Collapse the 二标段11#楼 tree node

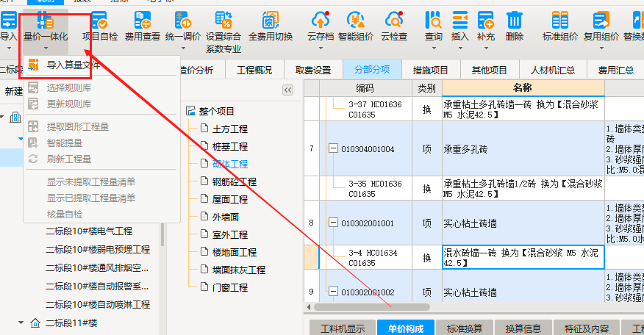click(x=21, y=323)
